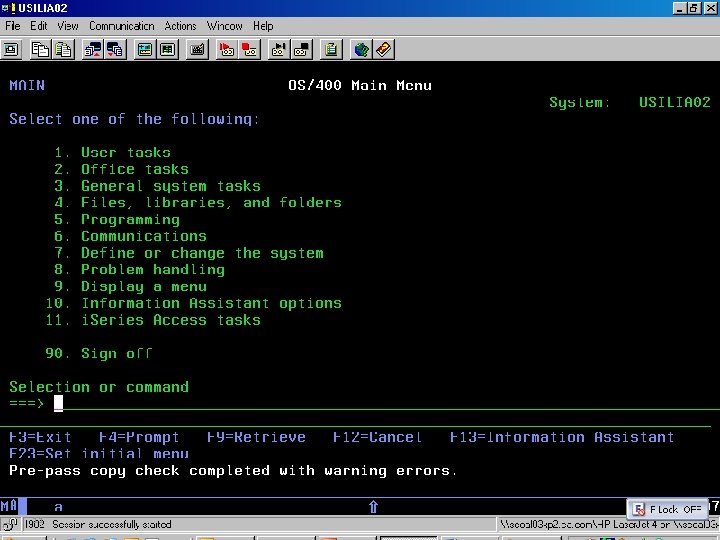Open the Communication menu
720x540 pixels.
coord(122,26)
